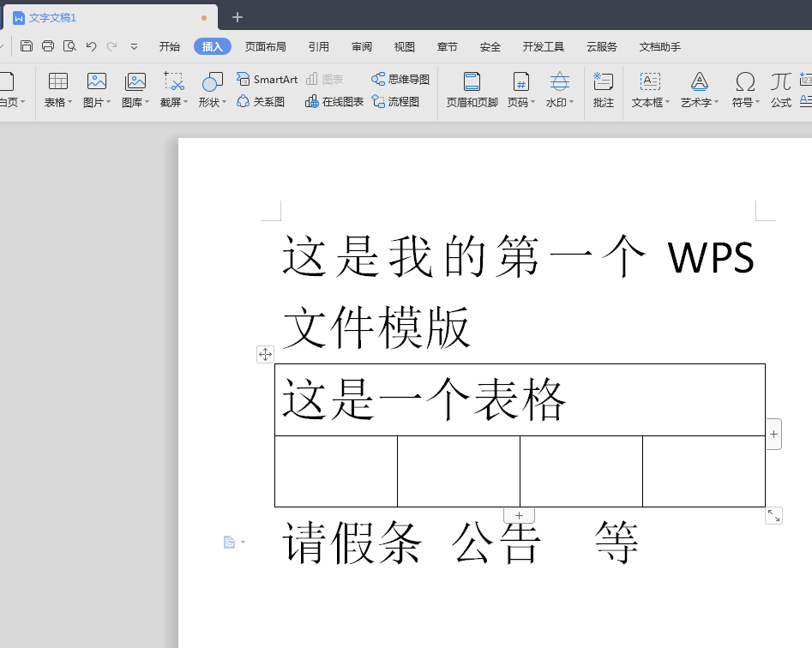
Task: Expand the 水印 dropdown arrow
Action: coord(572,102)
